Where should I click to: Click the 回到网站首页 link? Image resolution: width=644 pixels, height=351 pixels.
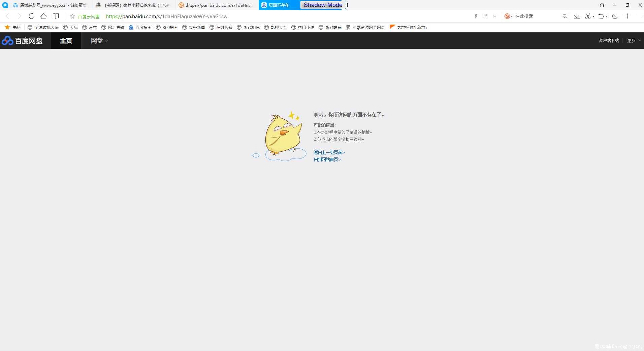[x=327, y=159]
